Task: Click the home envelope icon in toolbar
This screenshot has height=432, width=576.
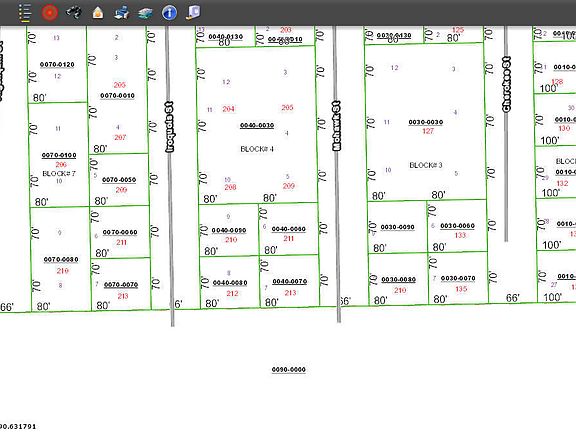Action: 98,13
